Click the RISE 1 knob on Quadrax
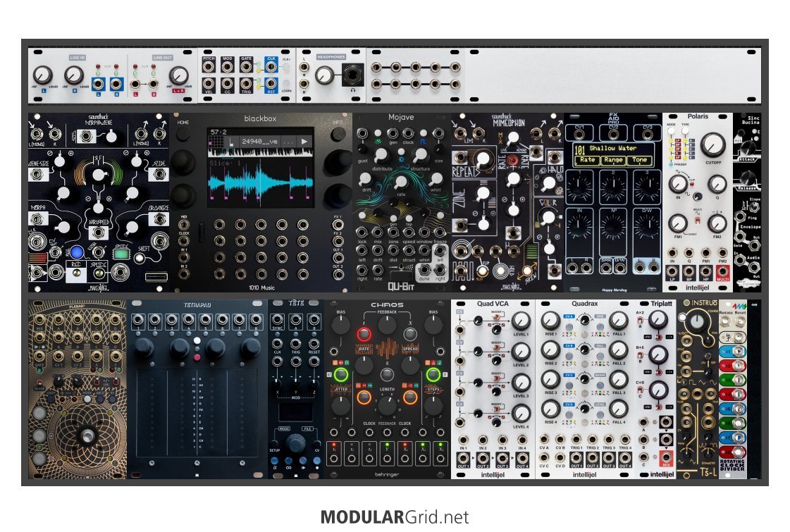Image resolution: width=790 pixels, height=532 pixels. [x=550, y=321]
